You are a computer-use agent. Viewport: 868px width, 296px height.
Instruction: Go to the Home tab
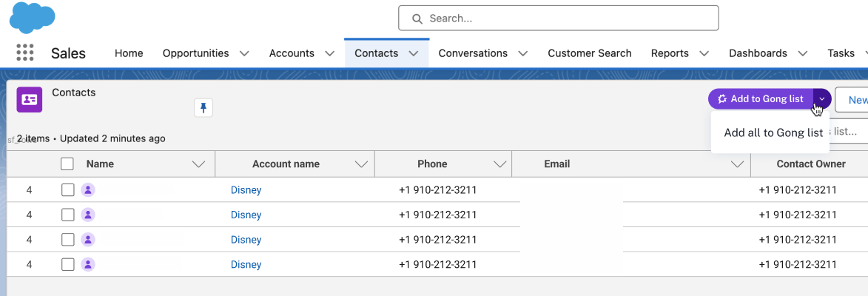coord(129,53)
